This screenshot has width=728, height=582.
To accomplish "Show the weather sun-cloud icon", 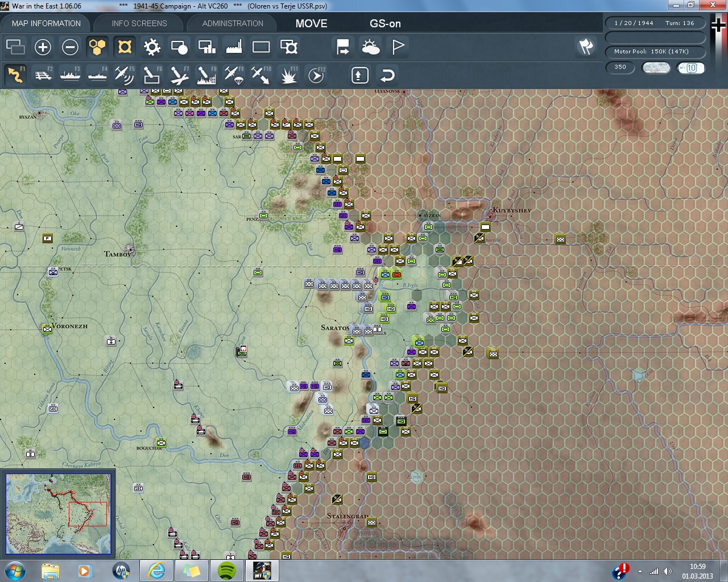I will pyautogui.click(x=370, y=47).
